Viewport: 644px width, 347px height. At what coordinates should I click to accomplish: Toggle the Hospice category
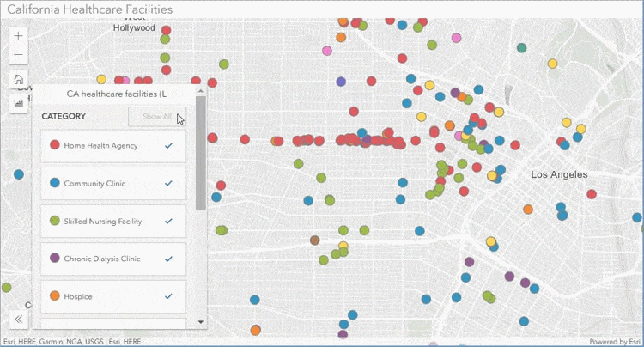pyautogui.click(x=113, y=296)
